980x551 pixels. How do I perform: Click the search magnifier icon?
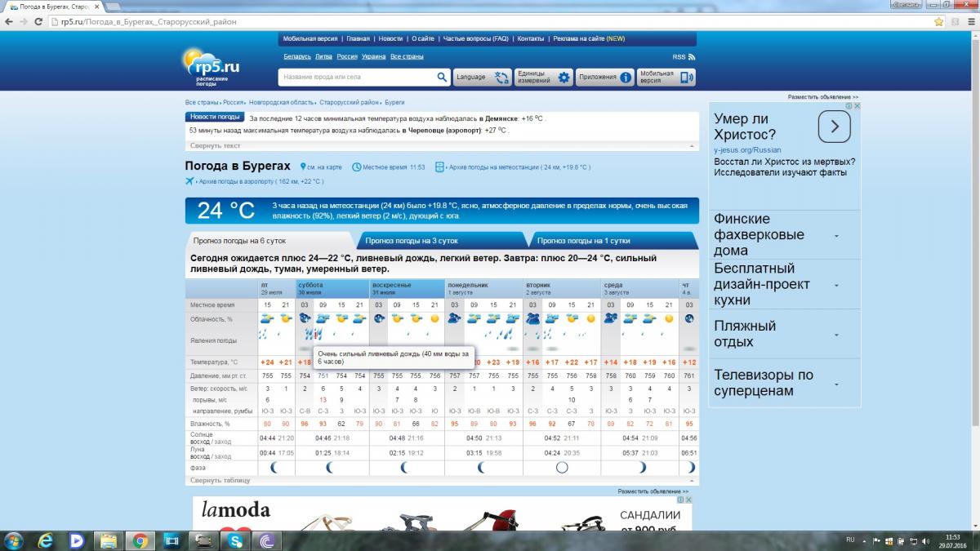tap(442, 78)
